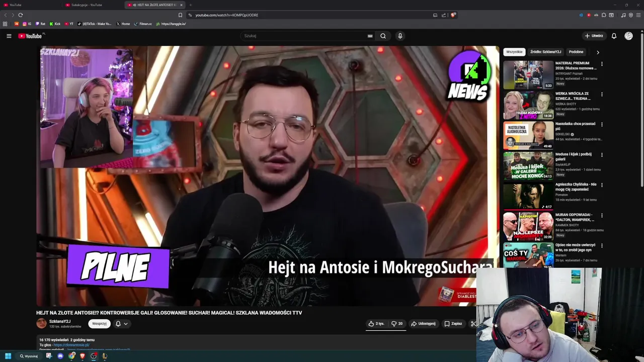
Task: Show more filter chips with right arrow
Action: [598, 52]
